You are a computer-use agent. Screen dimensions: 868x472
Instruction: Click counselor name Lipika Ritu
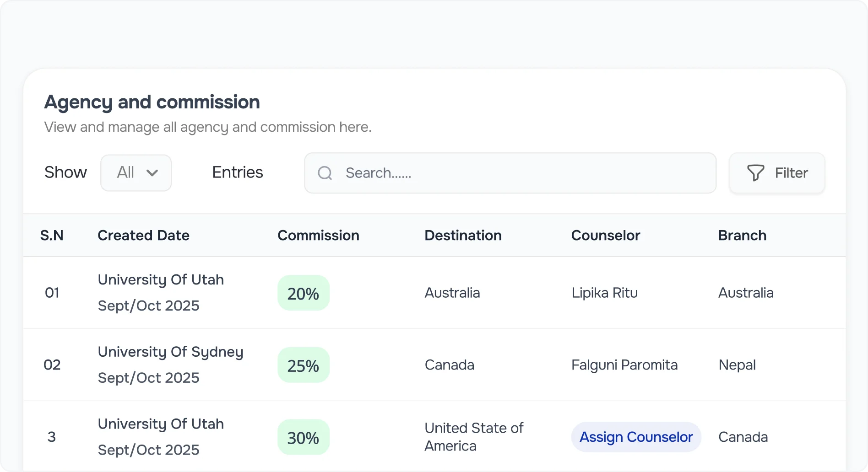pyautogui.click(x=604, y=293)
